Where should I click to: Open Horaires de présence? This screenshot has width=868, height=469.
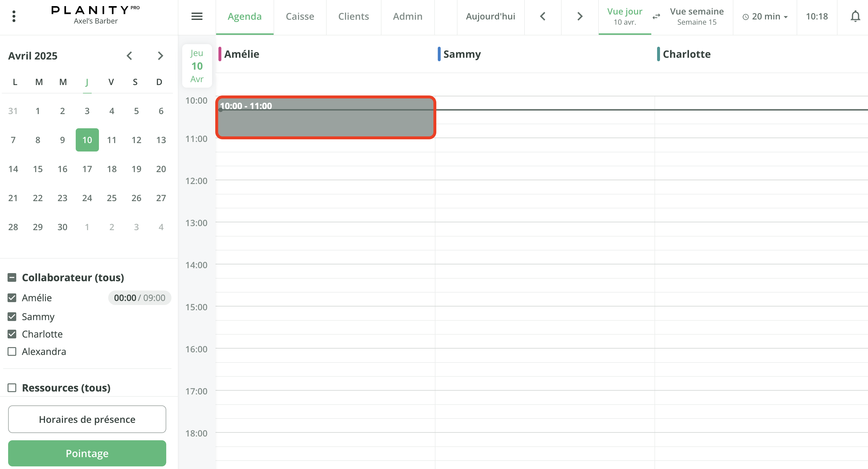(87, 419)
